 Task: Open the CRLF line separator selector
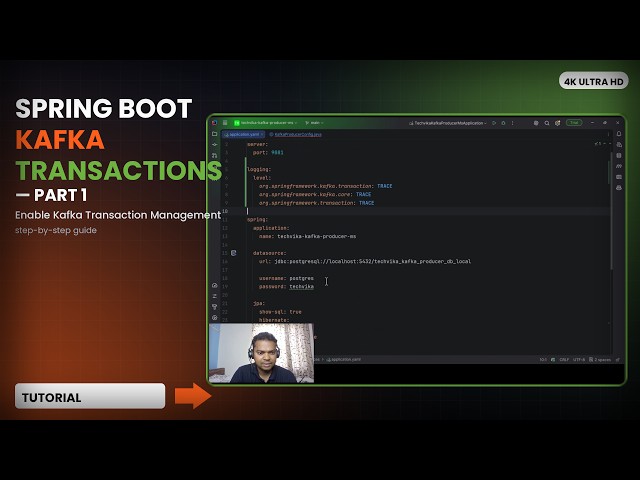point(564,360)
